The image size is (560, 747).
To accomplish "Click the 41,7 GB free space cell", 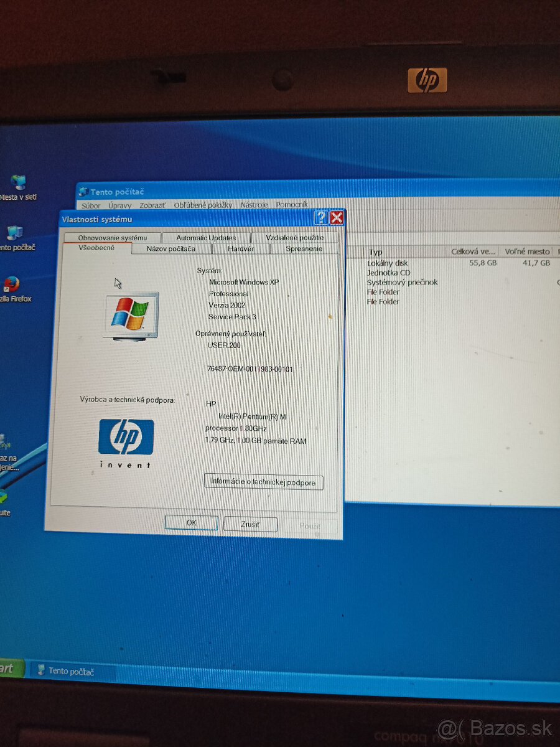I will [536, 263].
